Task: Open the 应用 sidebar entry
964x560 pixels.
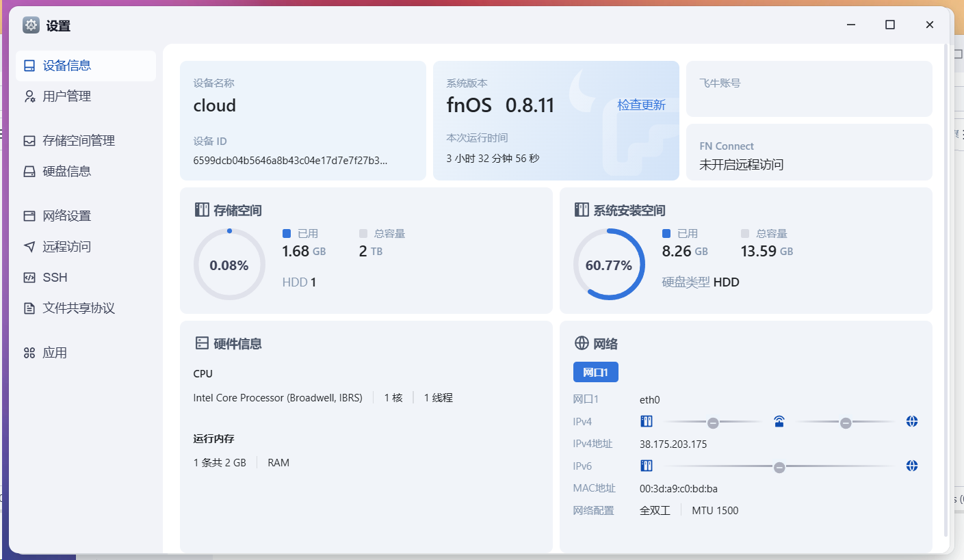Action: (86, 353)
